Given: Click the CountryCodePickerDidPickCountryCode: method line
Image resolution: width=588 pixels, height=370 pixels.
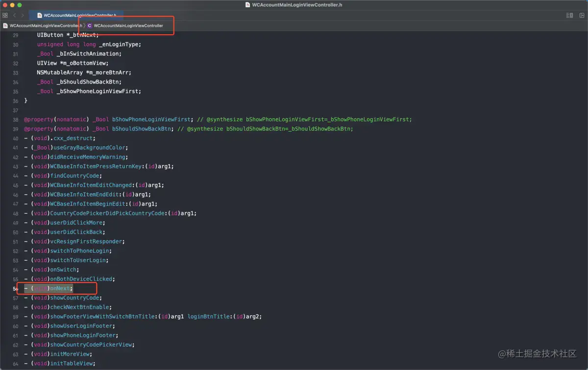Looking at the screenshot, I should (x=110, y=213).
